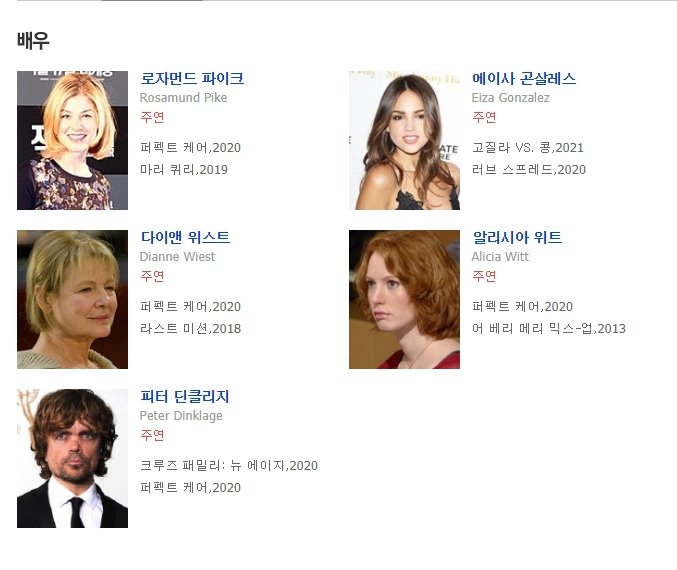Open Peter Dinklage's profile photo
This screenshot has height=570, width=677.
[x=72, y=458]
